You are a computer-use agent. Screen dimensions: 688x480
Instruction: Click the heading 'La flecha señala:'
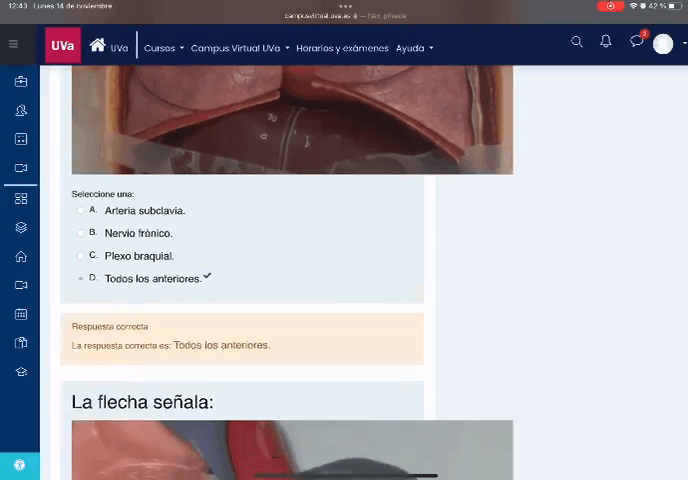point(142,402)
